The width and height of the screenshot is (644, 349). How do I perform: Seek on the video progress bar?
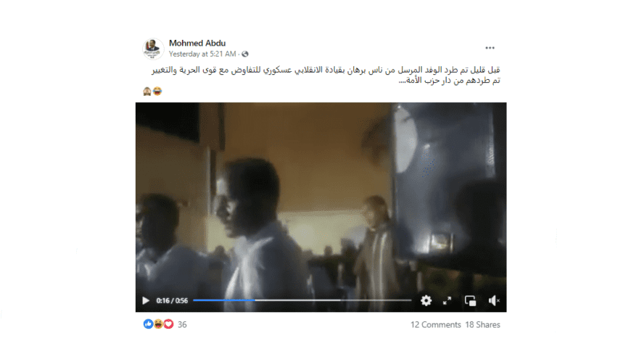tap(302, 300)
